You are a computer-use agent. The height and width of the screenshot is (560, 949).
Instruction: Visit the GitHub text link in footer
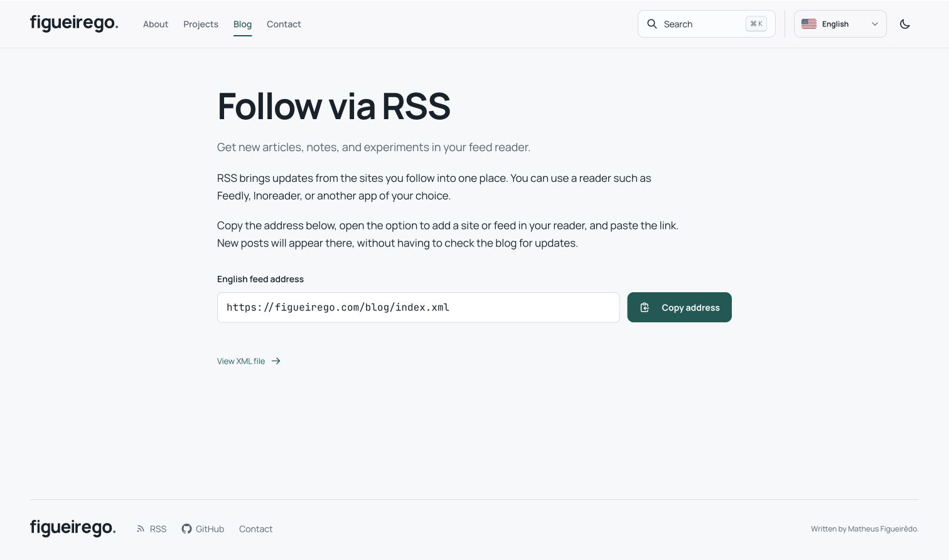click(x=210, y=529)
